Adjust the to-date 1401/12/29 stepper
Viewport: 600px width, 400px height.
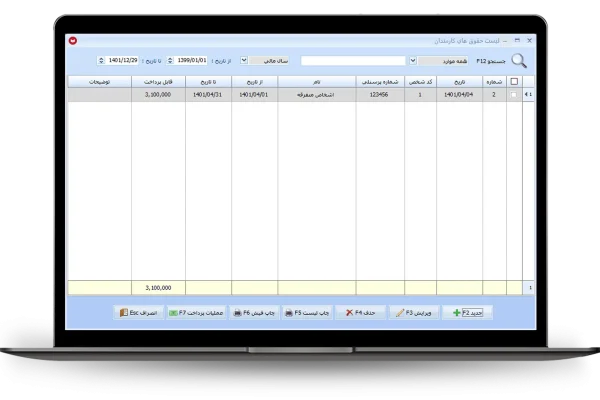[x=101, y=60]
